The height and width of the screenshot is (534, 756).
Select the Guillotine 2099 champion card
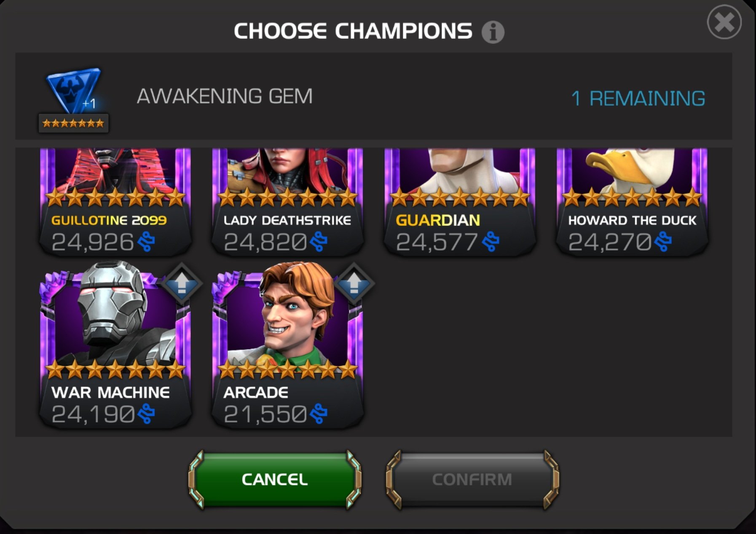coord(115,202)
